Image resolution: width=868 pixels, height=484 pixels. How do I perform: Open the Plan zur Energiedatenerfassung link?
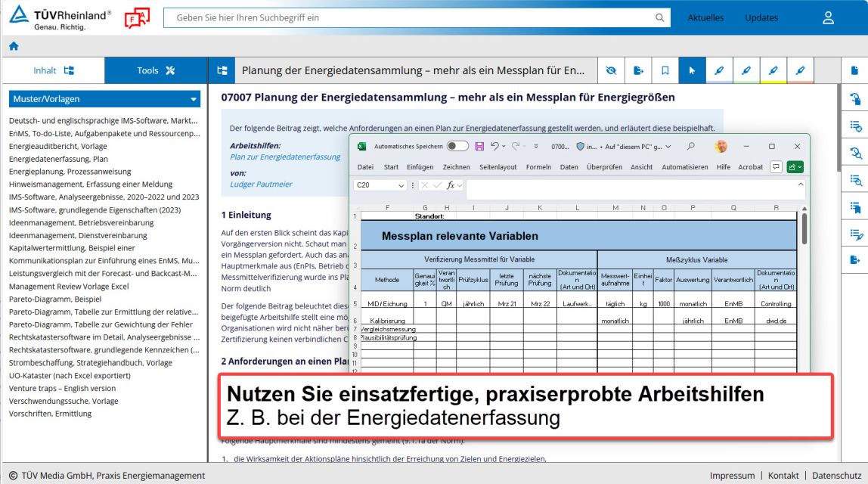pos(285,157)
